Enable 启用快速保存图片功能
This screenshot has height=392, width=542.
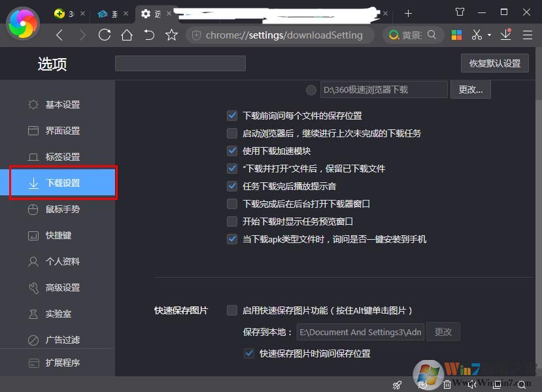(232, 310)
